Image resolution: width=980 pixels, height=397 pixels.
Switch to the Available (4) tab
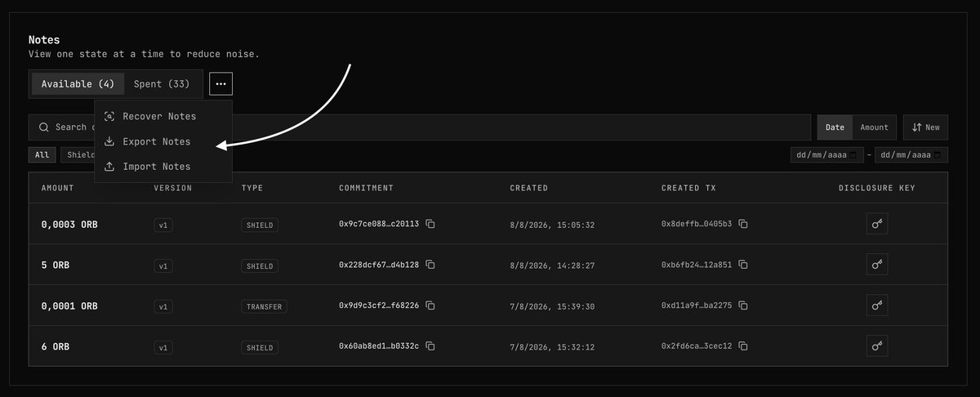click(78, 84)
